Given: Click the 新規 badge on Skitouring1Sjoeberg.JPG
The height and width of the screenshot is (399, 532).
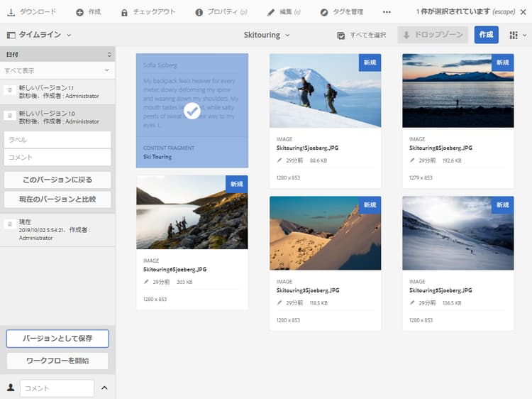Looking at the screenshot, I should [x=370, y=62].
